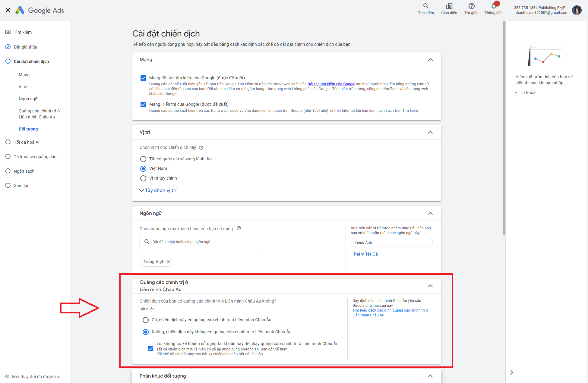Open the Tìm hiểu cách xác định link
Image resolution: width=588 pixels, height=383 pixels.
coord(390,313)
